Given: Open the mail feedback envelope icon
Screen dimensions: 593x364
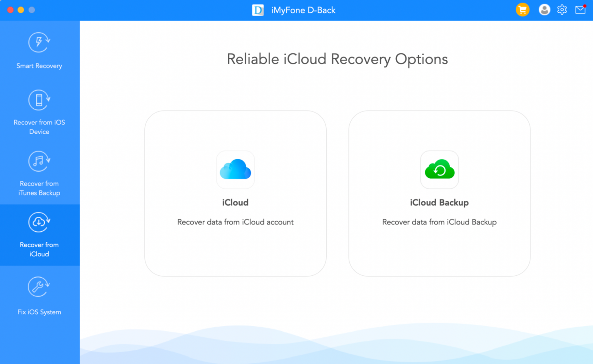Looking at the screenshot, I should [x=581, y=10].
